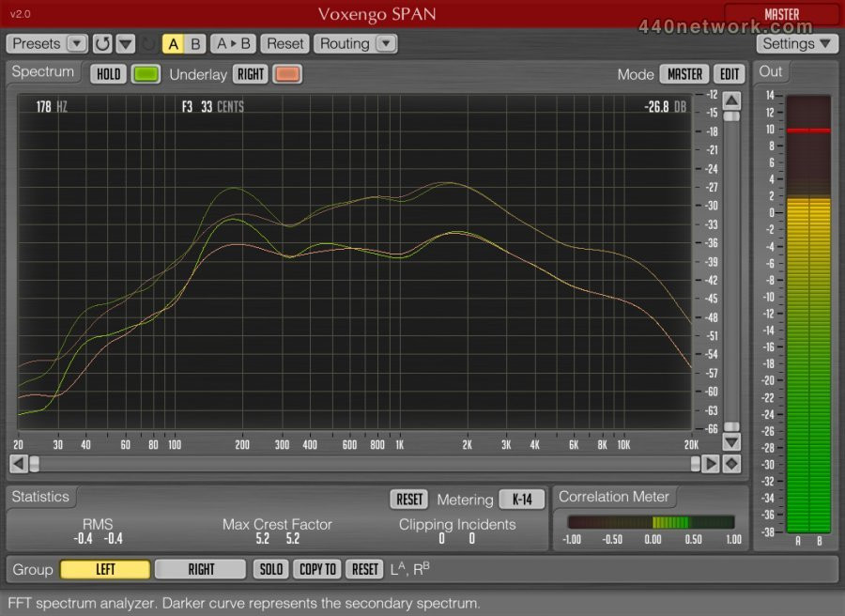Click the Correlation Meter tab label
The width and height of the screenshot is (845, 616).
[x=614, y=497]
